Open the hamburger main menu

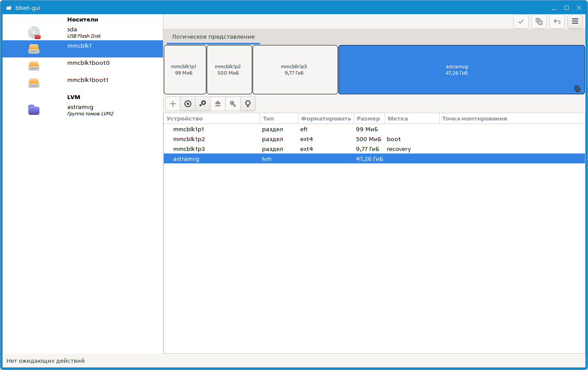(575, 21)
